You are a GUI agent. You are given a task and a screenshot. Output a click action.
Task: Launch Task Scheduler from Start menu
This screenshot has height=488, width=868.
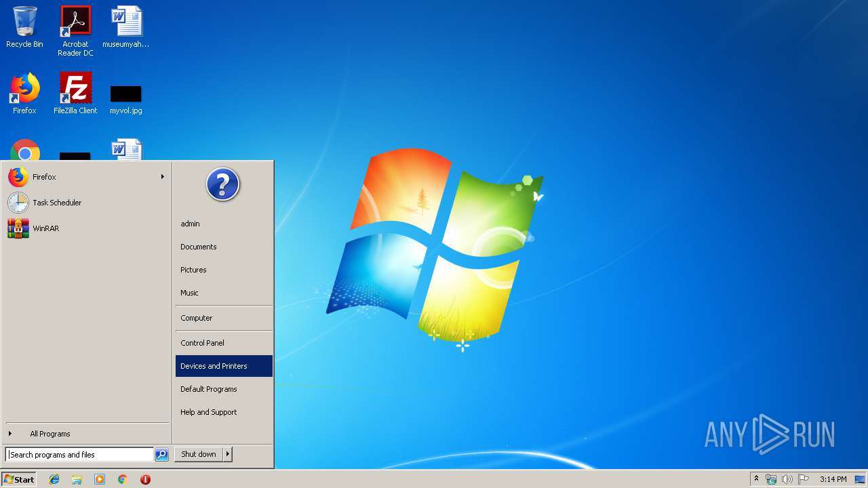(86, 203)
